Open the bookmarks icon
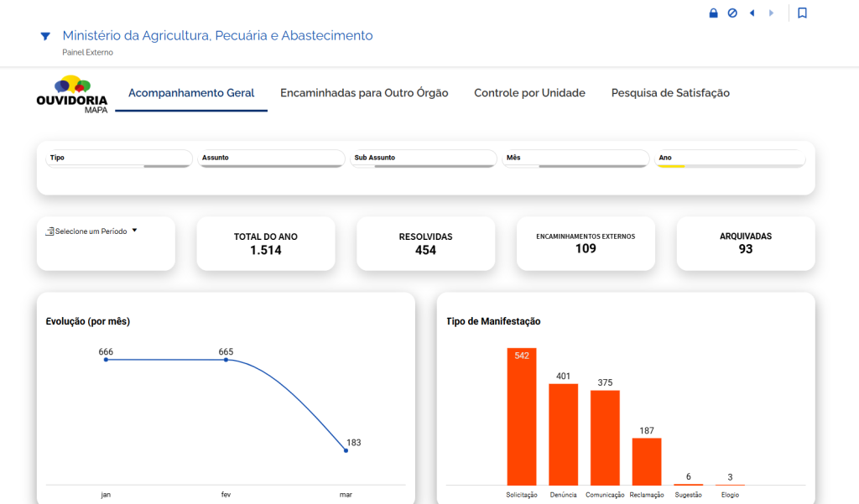859x504 pixels. (x=802, y=13)
